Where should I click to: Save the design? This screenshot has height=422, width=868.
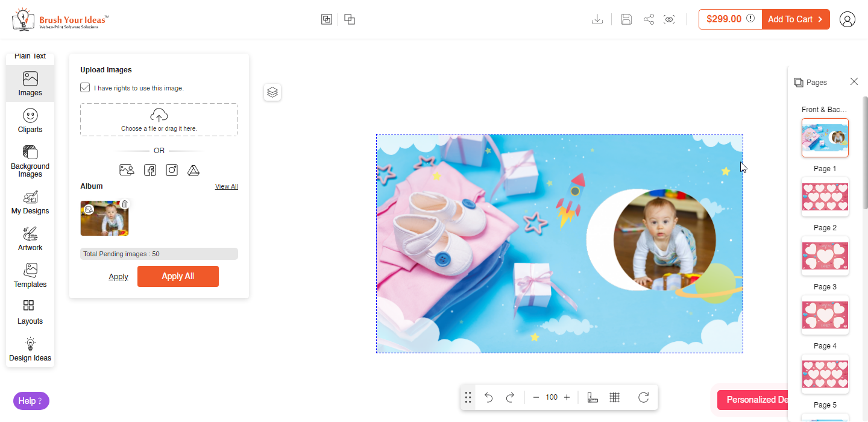(626, 19)
